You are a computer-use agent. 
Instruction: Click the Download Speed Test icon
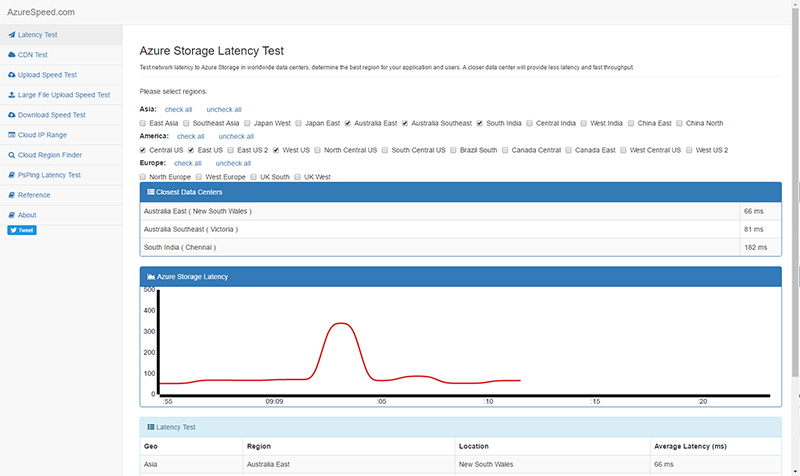11,115
